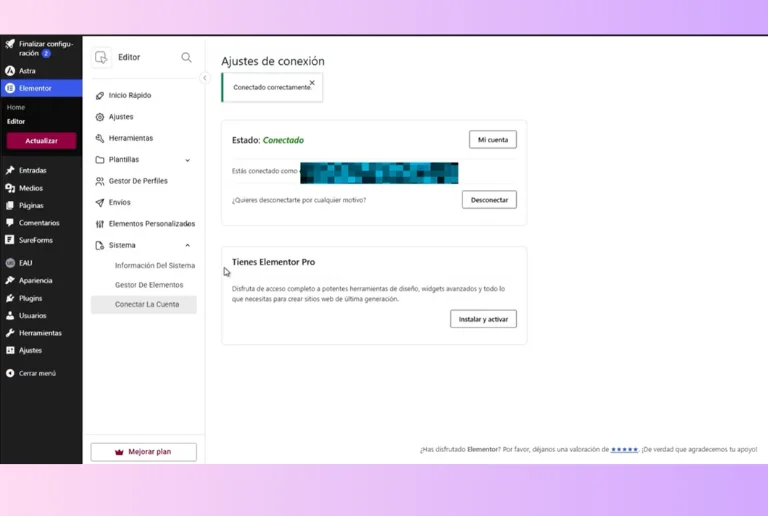Screen dimensions: 768x516
Task: Click the Plugins plug icon
Action: pyautogui.click(x=10, y=298)
